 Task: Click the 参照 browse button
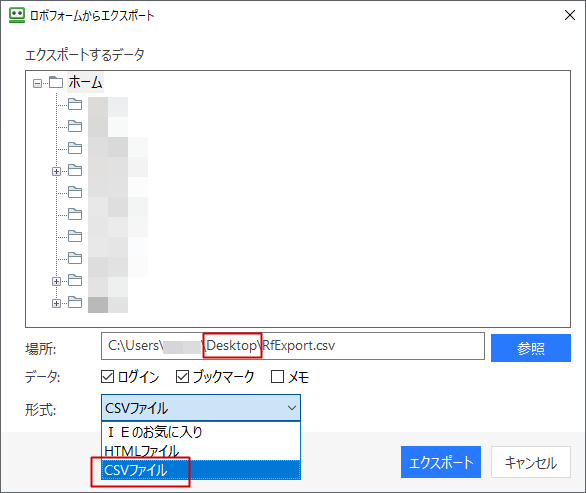(531, 348)
